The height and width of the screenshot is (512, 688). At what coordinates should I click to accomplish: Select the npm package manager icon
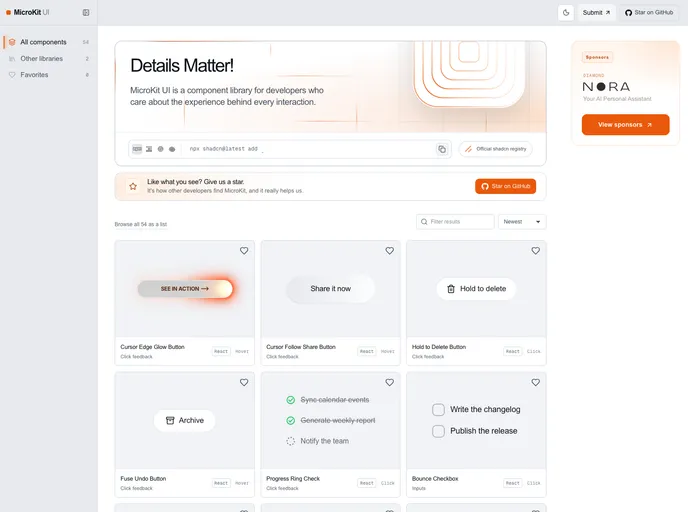click(x=137, y=149)
